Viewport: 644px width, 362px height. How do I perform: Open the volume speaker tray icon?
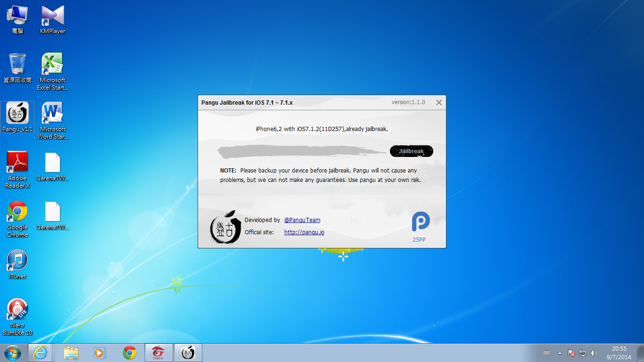[594, 353]
